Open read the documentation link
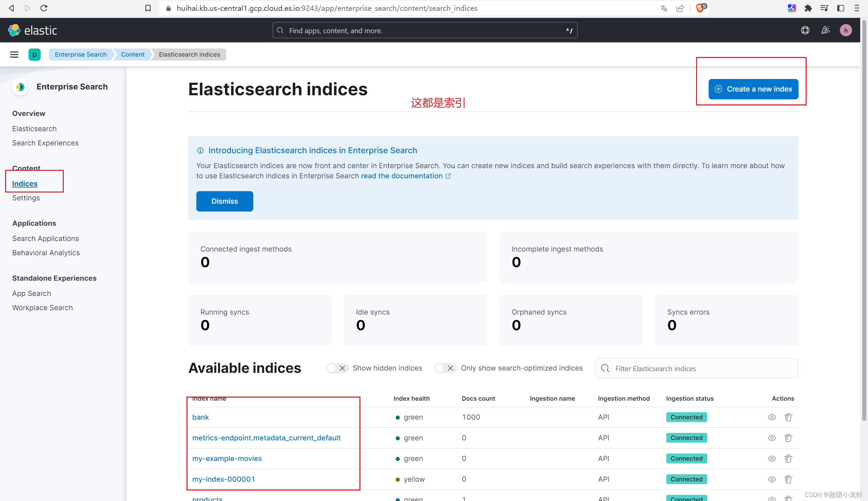 [406, 176]
